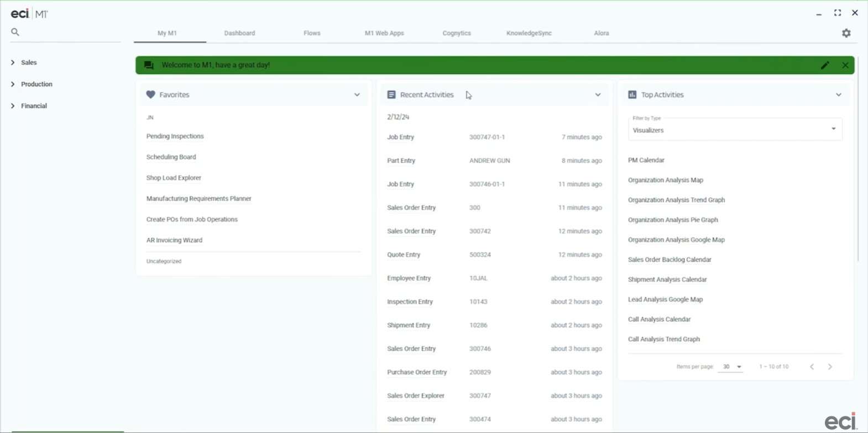Expand the Financial sidebar section
The width and height of the screenshot is (868, 433).
[x=34, y=105]
